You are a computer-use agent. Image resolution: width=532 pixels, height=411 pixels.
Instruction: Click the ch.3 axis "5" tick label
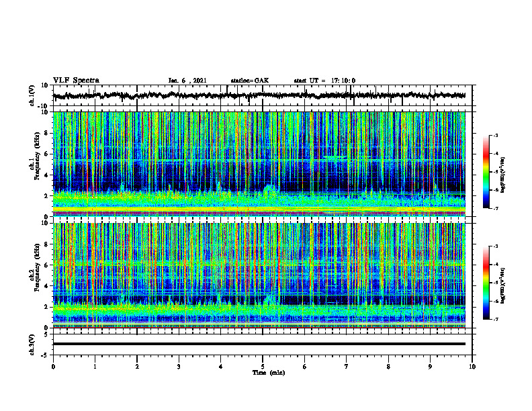point(47,334)
